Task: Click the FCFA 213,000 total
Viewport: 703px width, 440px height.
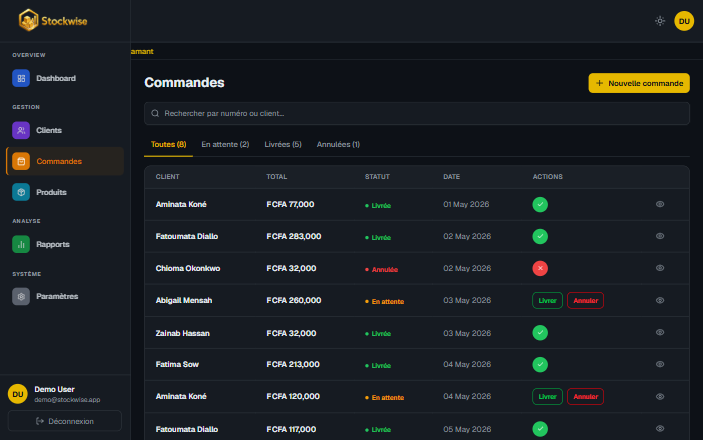Action: tap(293, 365)
